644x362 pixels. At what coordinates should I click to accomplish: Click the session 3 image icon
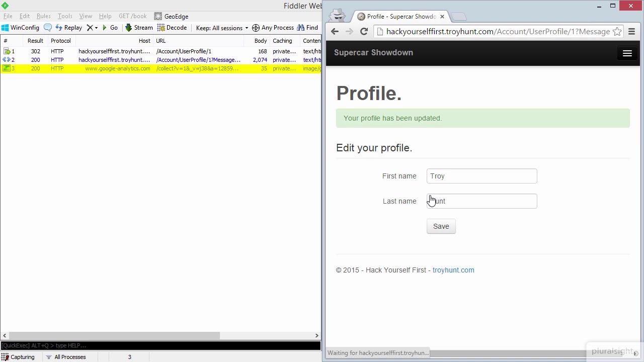tap(7, 68)
